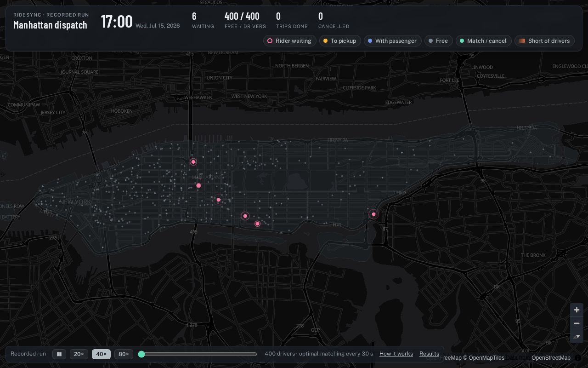Viewport: 588px width, 368px height.
Task: Zoom in on the map
Action: (x=577, y=310)
